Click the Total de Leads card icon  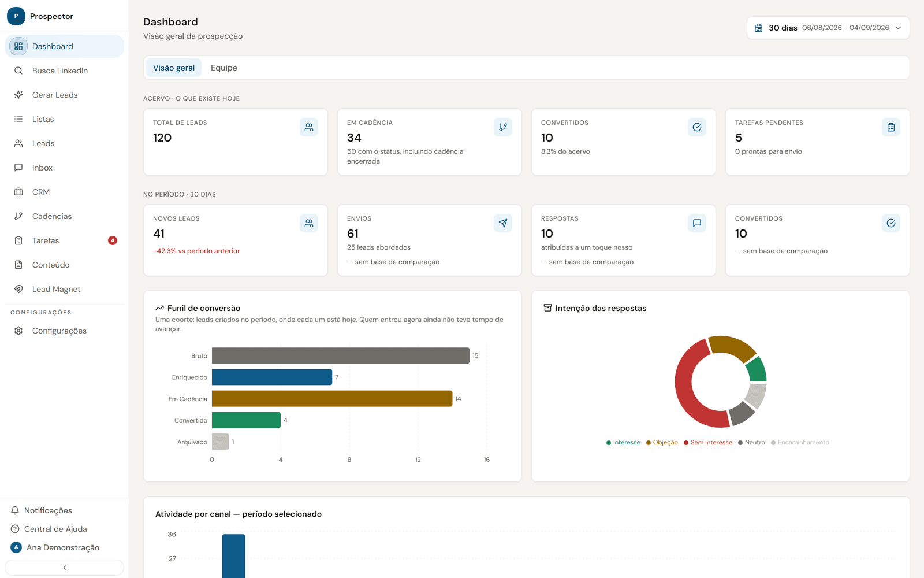point(309,127)
